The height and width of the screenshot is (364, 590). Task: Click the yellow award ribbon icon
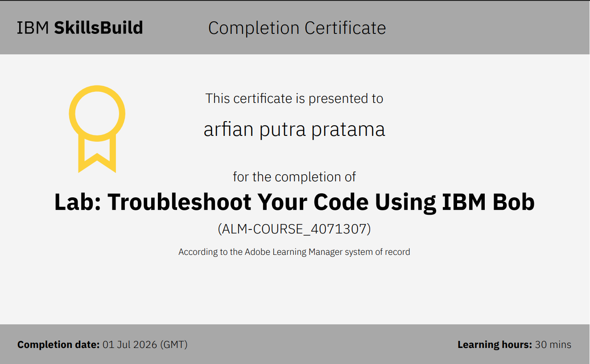pos(97,129)
